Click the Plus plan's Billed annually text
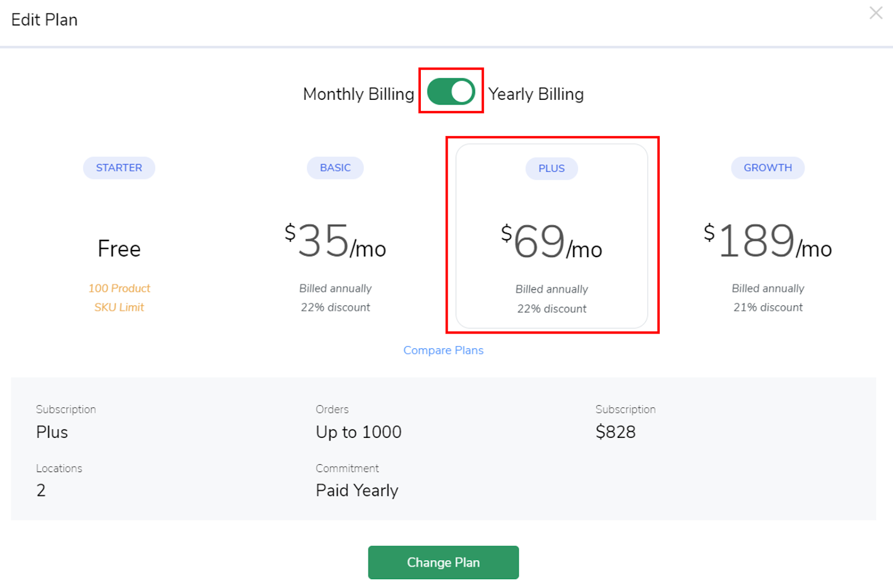This screenshot has height=588, width=893. tap(551, 289)
